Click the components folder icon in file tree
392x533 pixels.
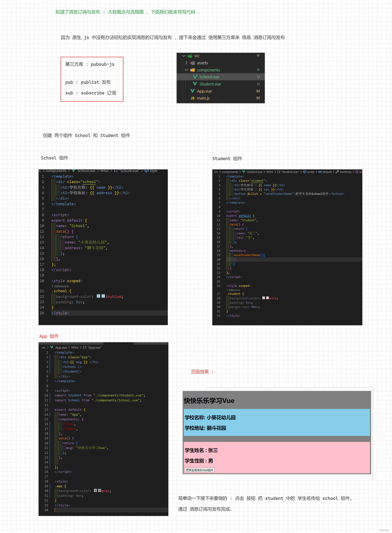(192, 70)
